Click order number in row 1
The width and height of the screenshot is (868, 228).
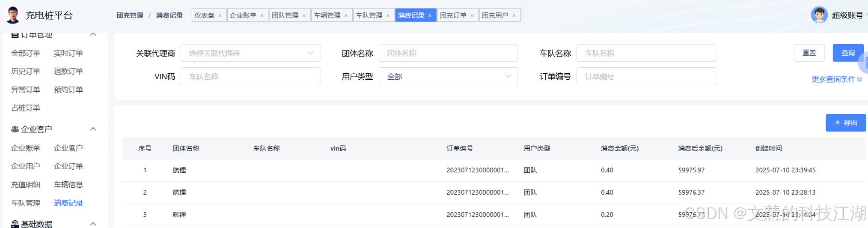[x=478, y=170]
